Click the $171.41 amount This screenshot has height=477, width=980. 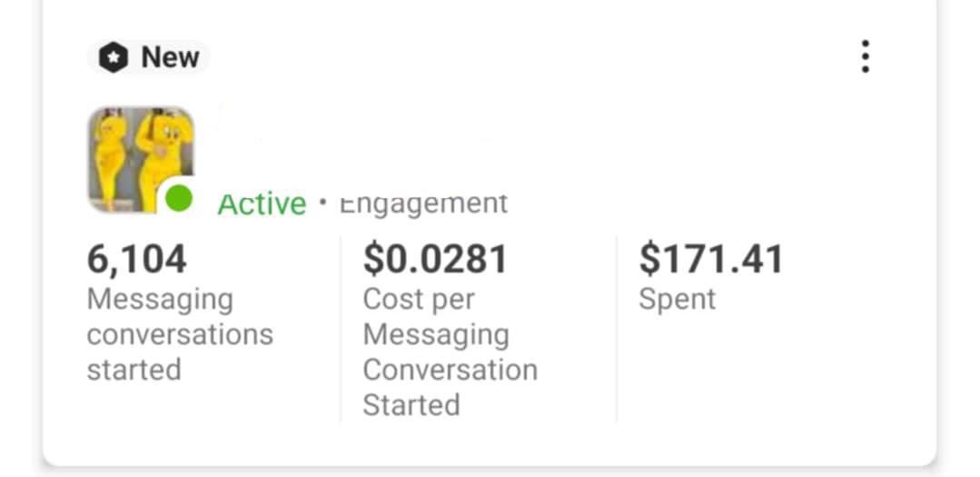pyautogui.click(x=710, y=259)
